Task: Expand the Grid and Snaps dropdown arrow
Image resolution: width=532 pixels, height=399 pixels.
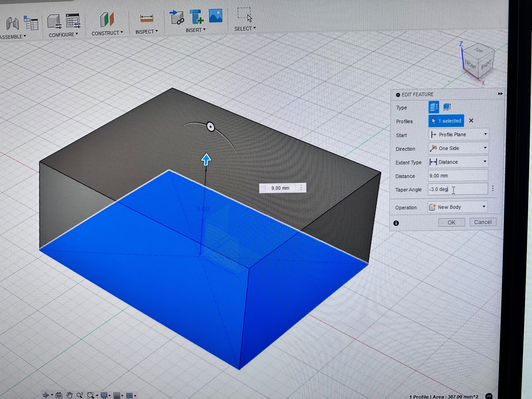Action: 122,396
